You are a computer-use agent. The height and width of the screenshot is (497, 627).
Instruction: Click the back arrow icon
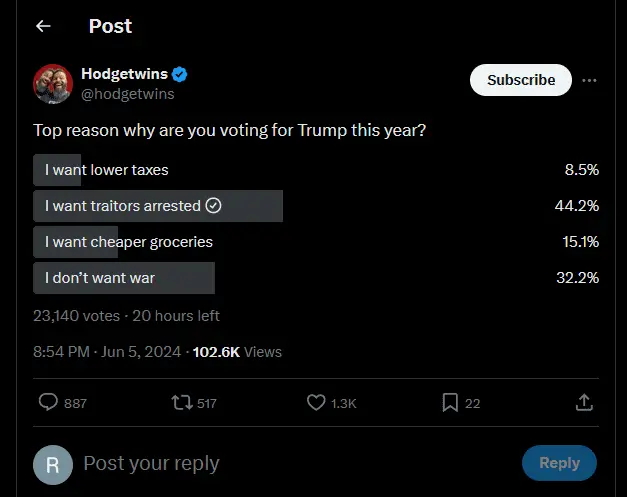pos(43,26)
